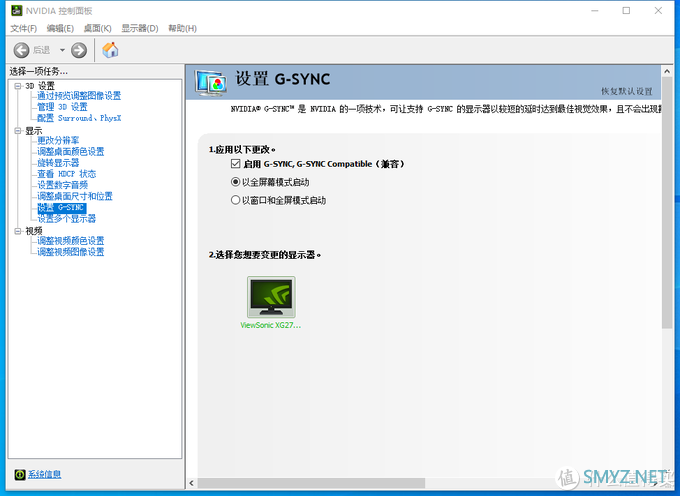The height and width of the screenshot is (496, 680).
Task: Maximize the NVIDIA control panel window
Action: [626, 10]
